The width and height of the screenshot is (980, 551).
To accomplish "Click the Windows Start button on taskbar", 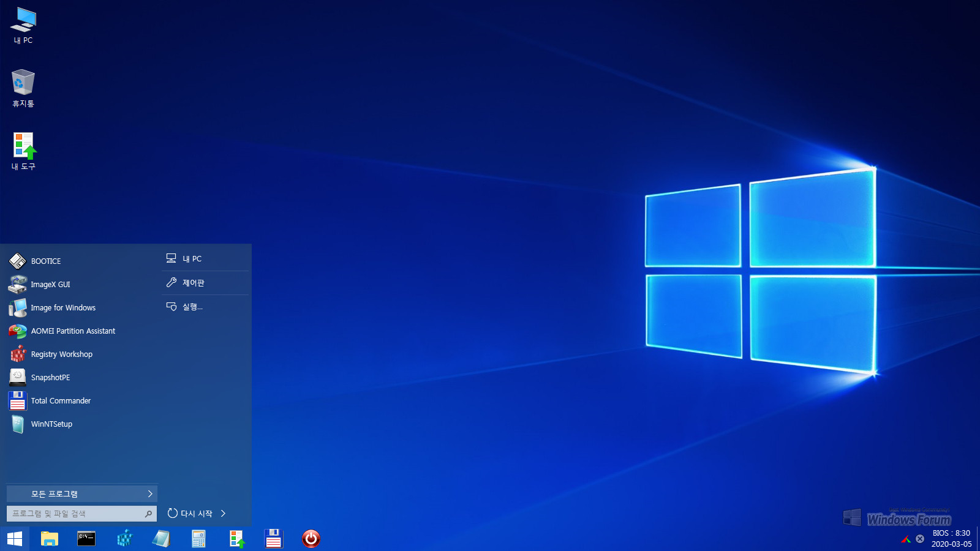I will (15, 539).
